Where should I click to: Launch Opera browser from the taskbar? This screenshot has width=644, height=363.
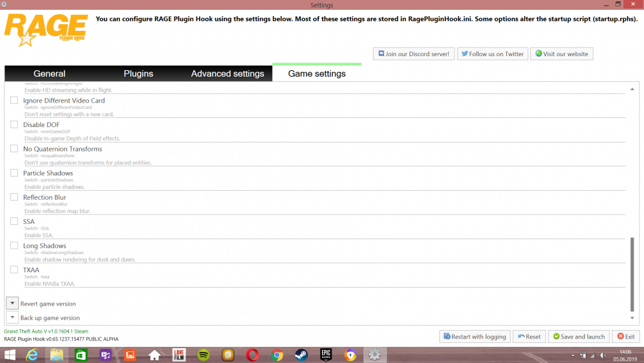click(x=252, y=355)
